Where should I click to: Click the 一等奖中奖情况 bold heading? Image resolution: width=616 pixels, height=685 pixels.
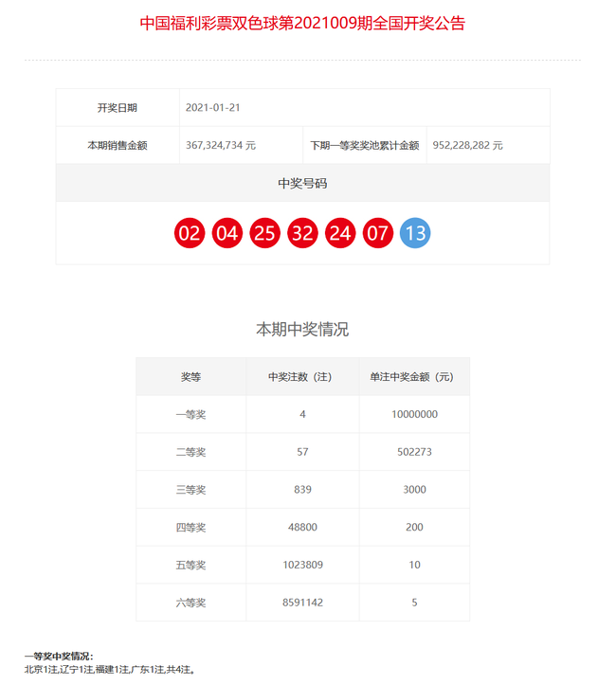(59, 657)
